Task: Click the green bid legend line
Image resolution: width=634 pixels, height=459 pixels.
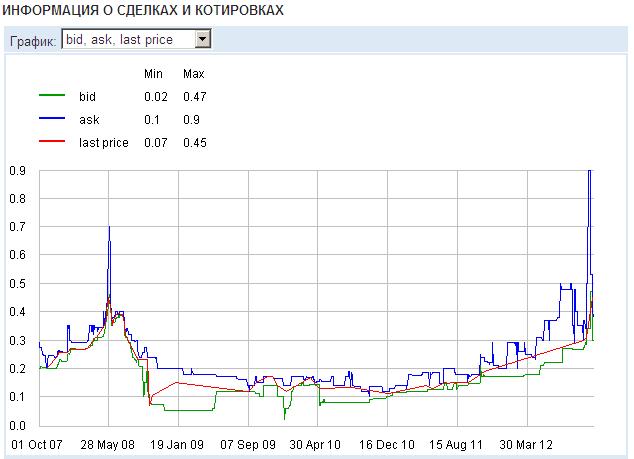Action: pos(52,95)
